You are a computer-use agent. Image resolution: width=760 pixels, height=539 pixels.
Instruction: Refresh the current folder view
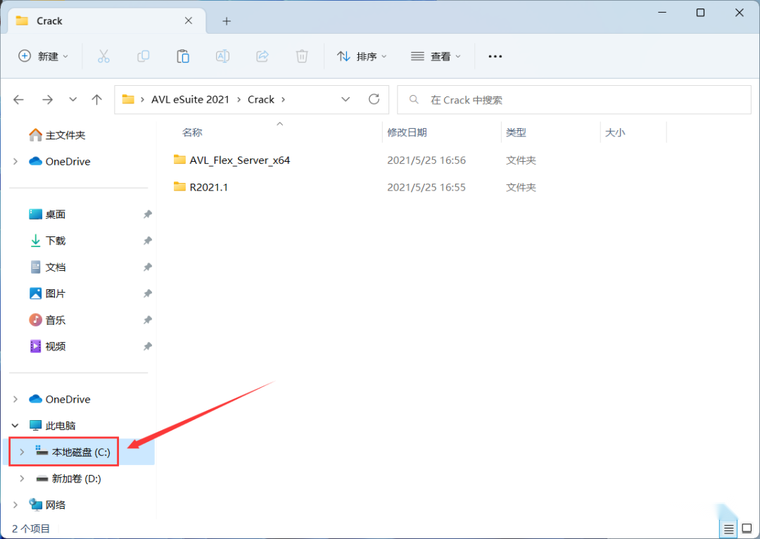(x=374, y=99)
